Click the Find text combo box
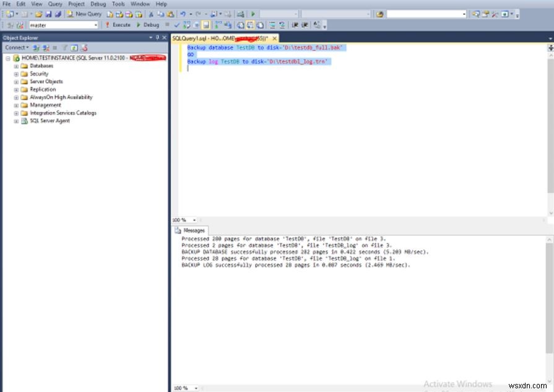Screen dimensions: 554x392 [x=426, y=14]
